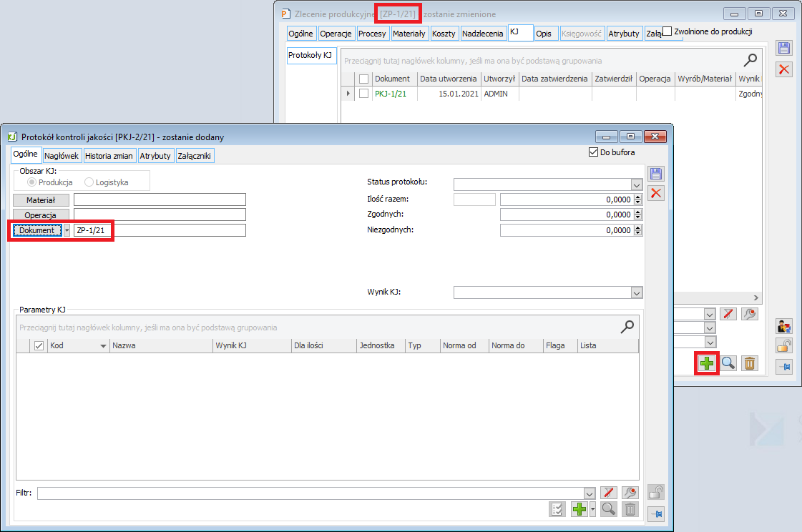Clear filter icon in production order window

[728, 314]
